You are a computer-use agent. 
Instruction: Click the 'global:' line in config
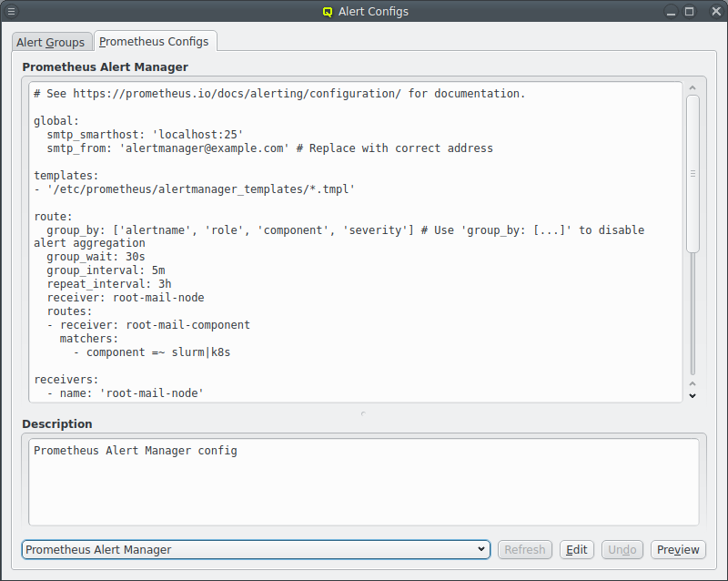point(56,121)
